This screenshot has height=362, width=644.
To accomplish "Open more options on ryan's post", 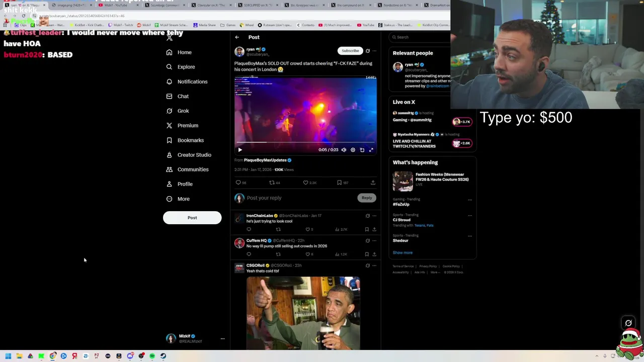I will (374, 51).
